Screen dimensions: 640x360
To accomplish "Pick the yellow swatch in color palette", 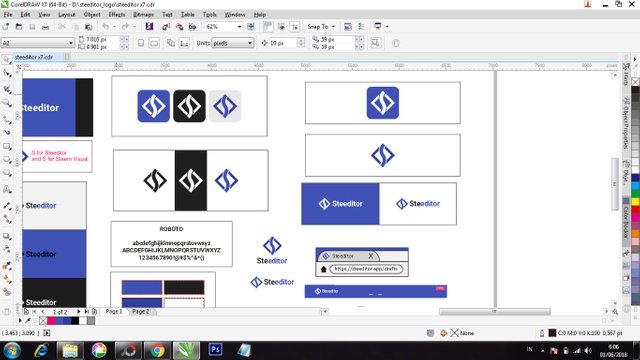I will coord(635,201).
